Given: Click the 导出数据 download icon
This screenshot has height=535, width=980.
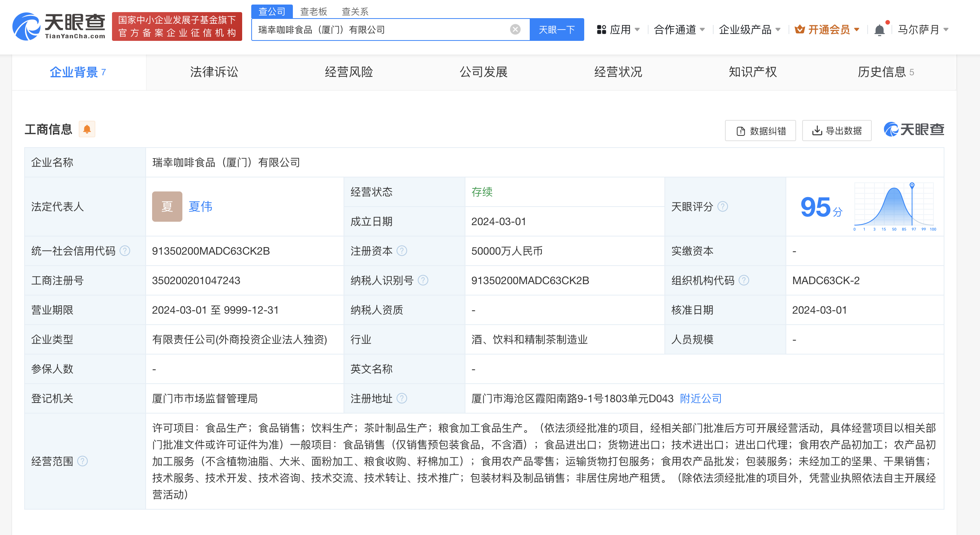Looking at the screenshot, I should (x=817, y=130).
